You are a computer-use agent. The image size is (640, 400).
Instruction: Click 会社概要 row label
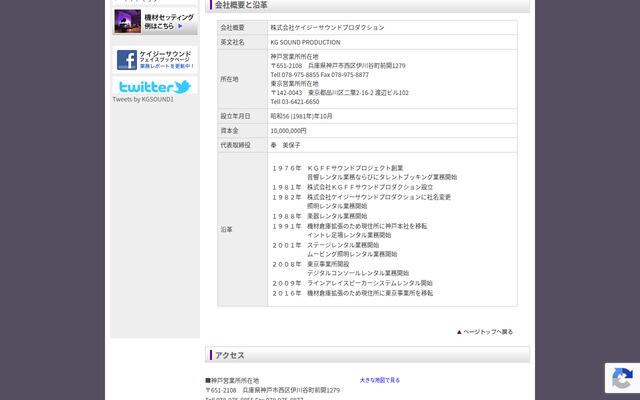point(232,27)
